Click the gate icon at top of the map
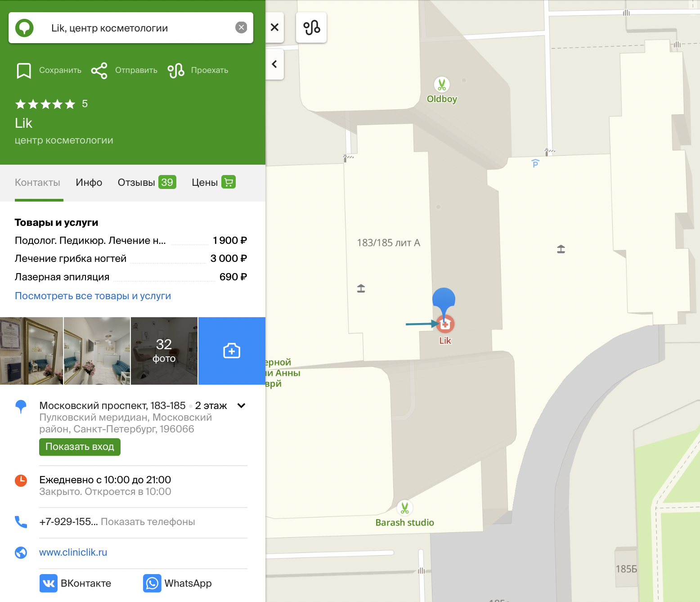The width and height of the screenshot is (700, 602). coord(626,13)
